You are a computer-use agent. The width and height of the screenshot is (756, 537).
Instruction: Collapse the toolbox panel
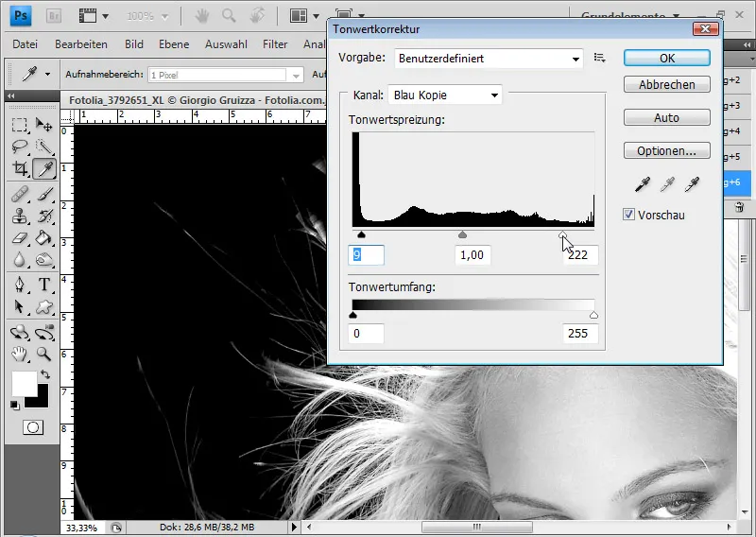pyautogui.click(x=10, y=95)
